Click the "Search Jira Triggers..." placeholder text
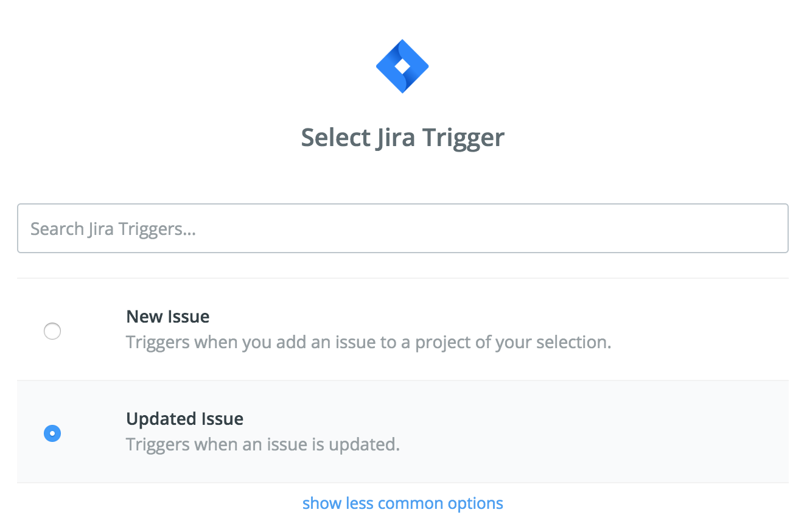The width and height of the screenshot is (807, 532). tap(113, 229)
